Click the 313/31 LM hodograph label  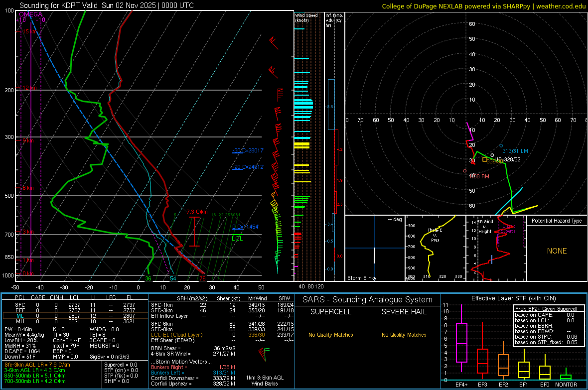tap(515, 151)
